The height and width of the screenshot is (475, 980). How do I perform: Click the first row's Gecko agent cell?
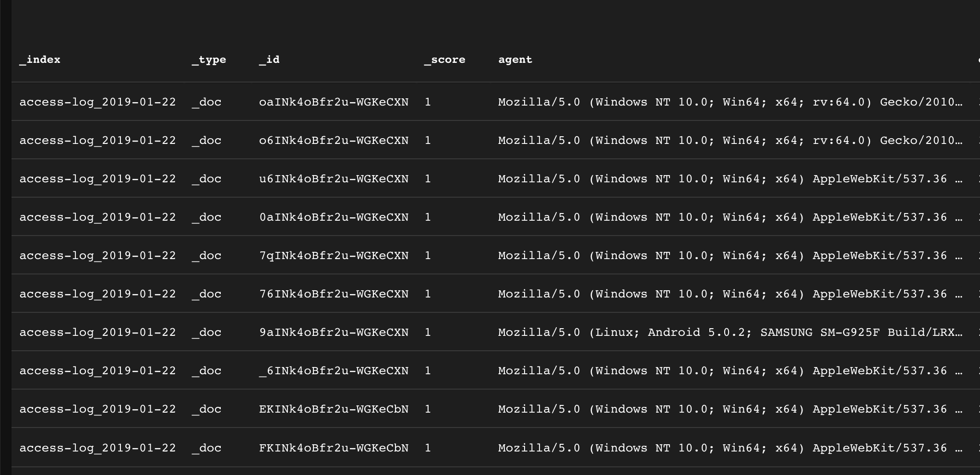click(730, 102)
